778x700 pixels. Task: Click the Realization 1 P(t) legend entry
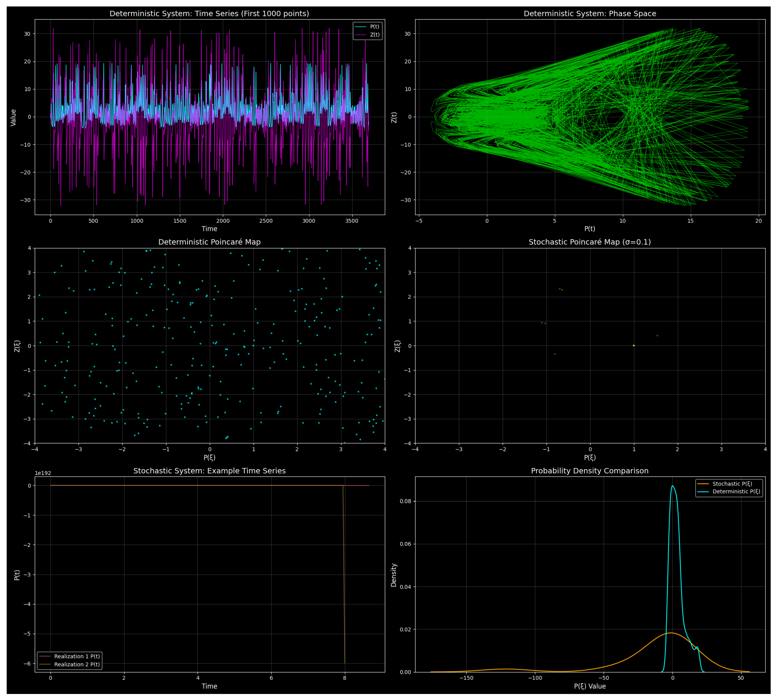coord(77,656)
